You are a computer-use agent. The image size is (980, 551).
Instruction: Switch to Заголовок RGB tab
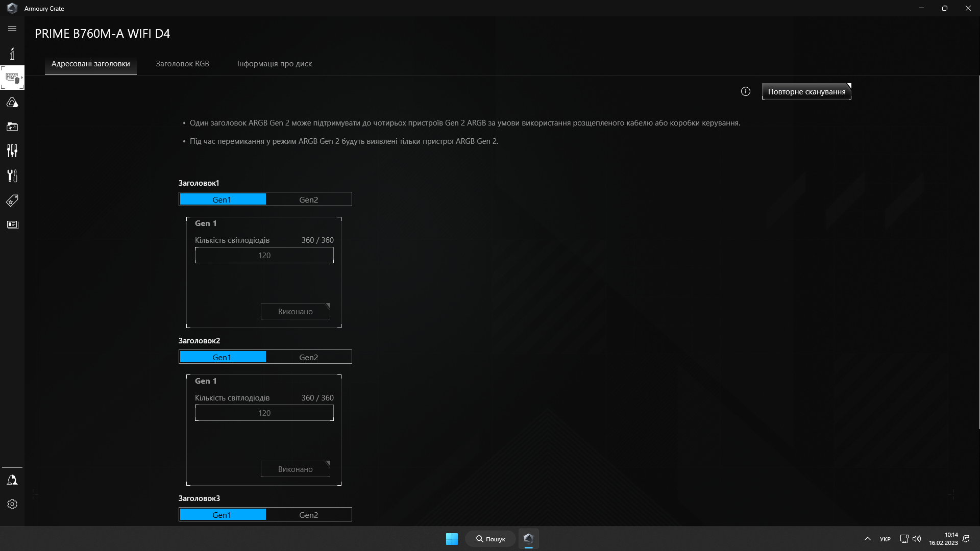pyautogui.click(x=182, y=64)
